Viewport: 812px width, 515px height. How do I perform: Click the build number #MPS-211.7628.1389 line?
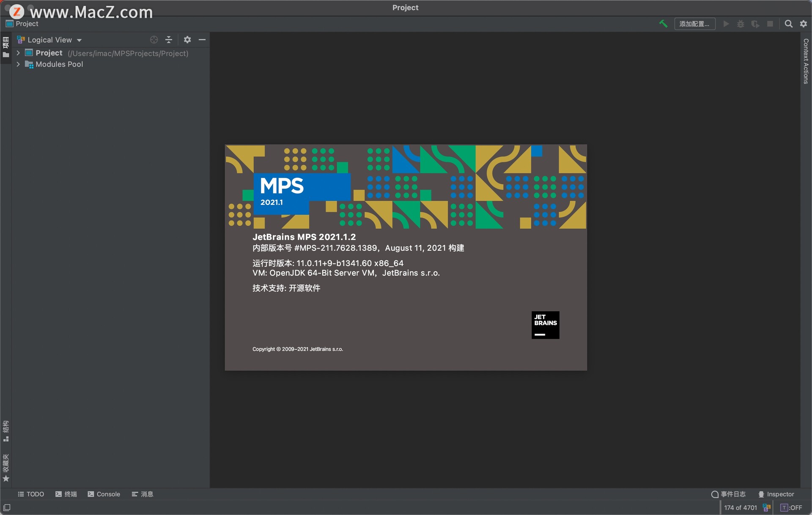click(358, 248)
